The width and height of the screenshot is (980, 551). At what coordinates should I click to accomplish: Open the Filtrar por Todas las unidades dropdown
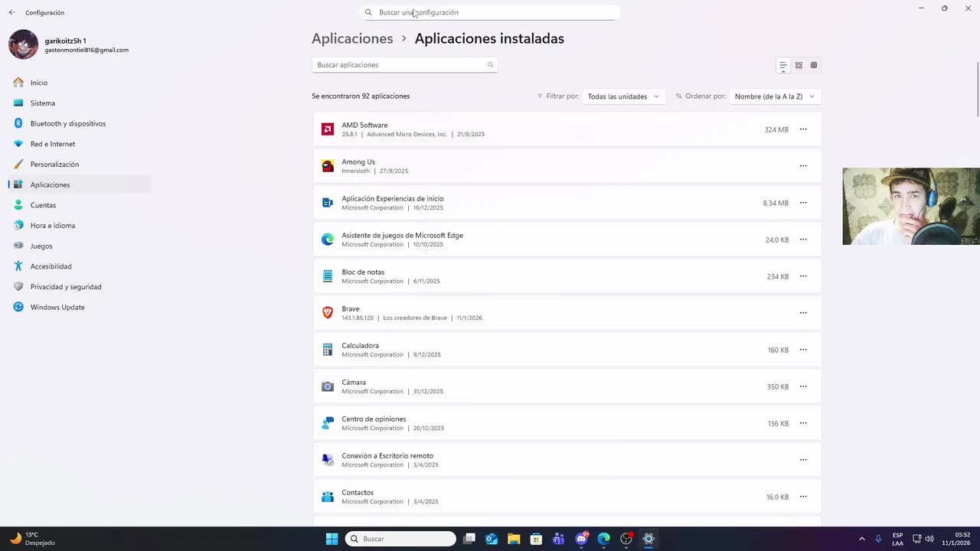pos(623,96)
